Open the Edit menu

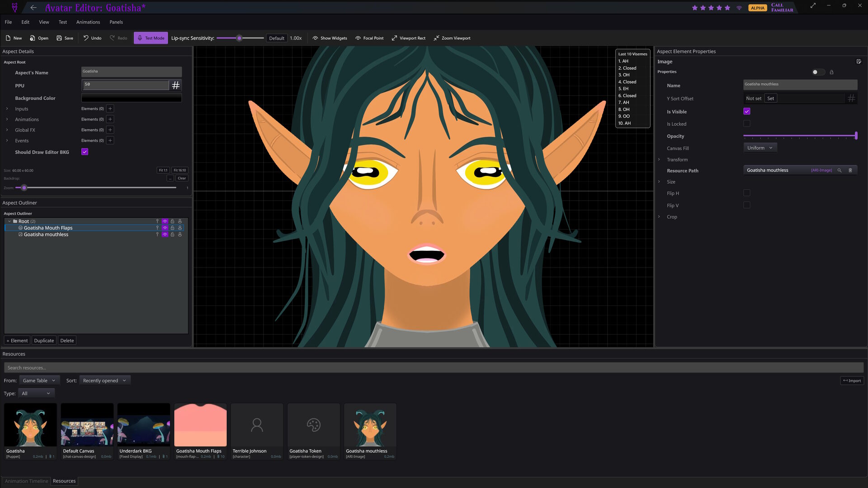(25, 22)
